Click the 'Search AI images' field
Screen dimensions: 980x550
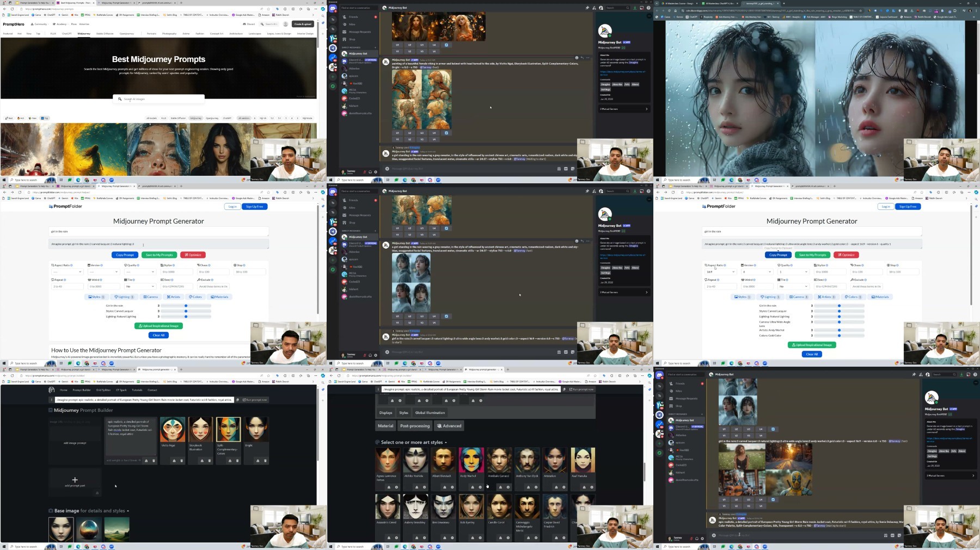point(158,99)
